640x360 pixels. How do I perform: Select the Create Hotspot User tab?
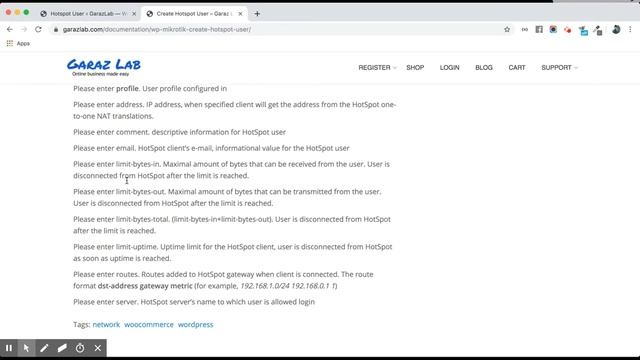194,13
